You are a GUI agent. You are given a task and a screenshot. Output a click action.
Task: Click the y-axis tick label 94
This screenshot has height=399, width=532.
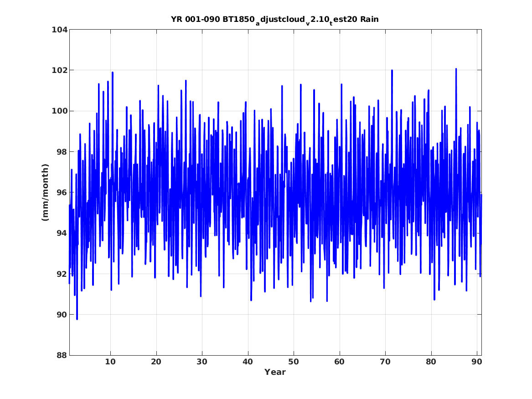pos(62,233)
